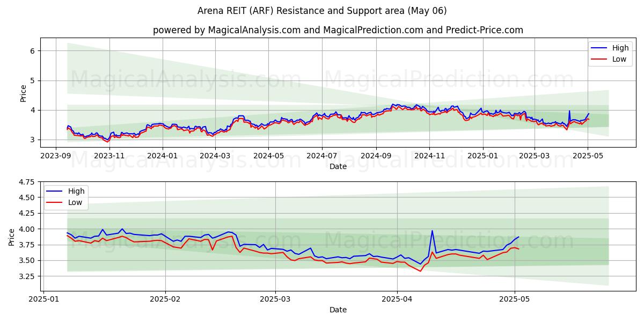
Task: Click the '2025-05' label on the top chart
Action: click(x=587, y=156)
